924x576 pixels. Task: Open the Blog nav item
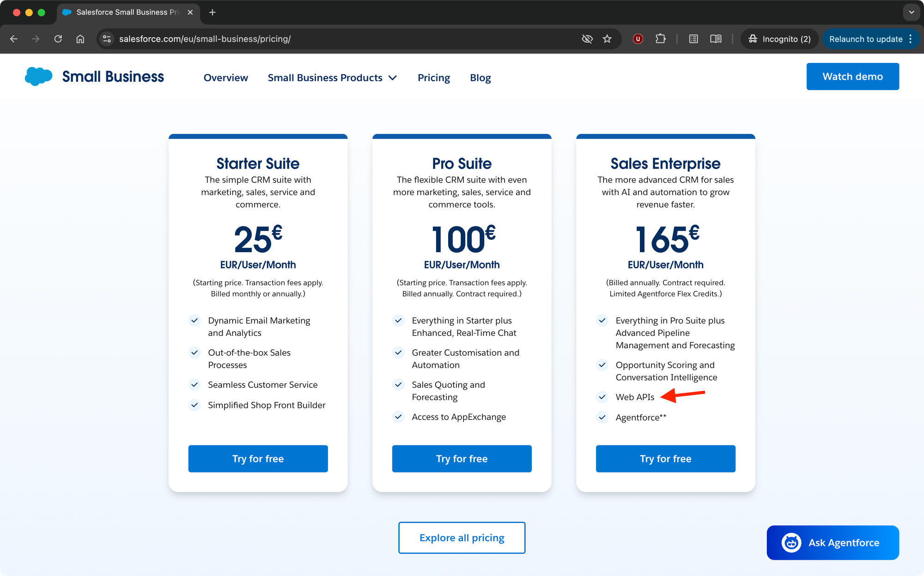pyautogui.click(x=480, y=78)
